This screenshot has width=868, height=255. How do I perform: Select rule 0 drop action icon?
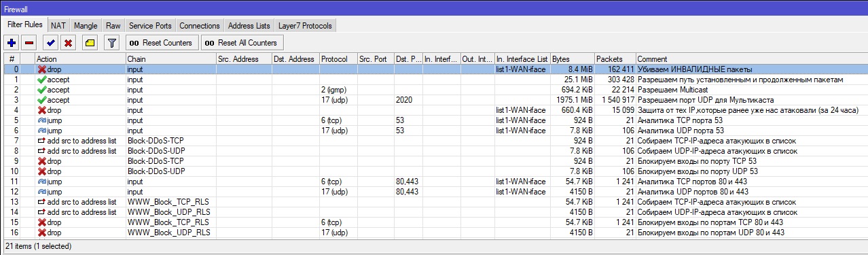[41, 69]
